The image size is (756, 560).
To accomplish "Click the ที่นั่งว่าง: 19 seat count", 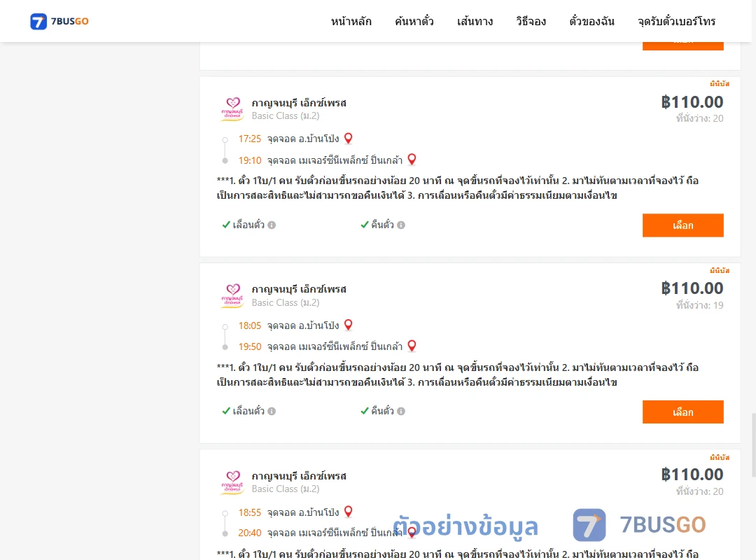I will point(699,305).
